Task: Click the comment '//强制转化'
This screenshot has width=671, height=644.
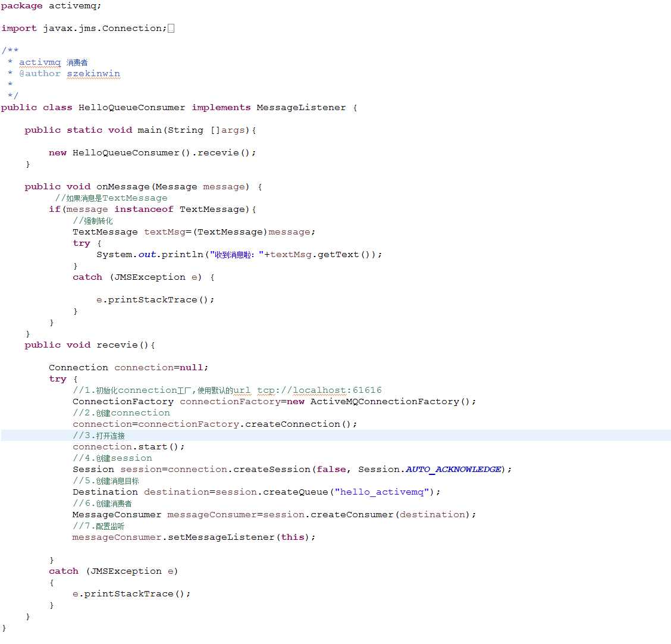Action: coord(93,221)
